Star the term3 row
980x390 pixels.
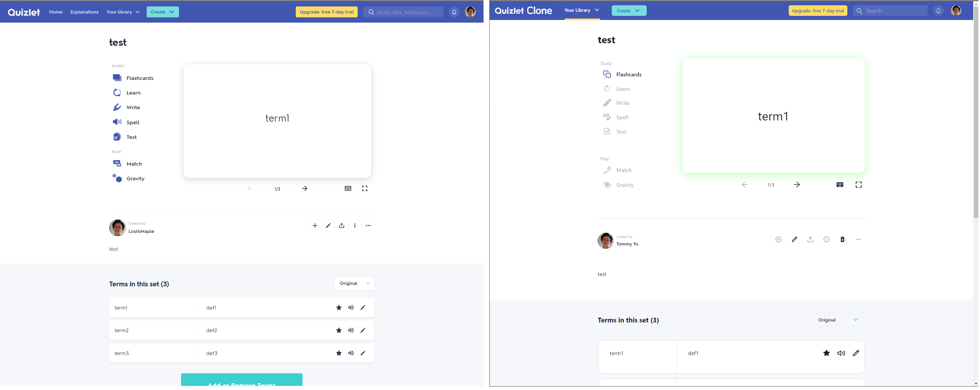[339, 353]
